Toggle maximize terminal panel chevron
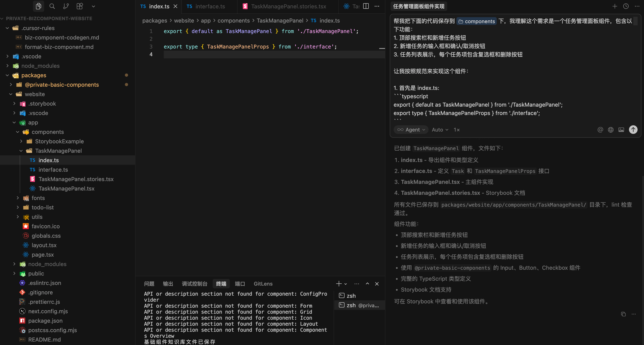This screenshot has width=644, height=345. pyautogui.click(x=367, y=284)
